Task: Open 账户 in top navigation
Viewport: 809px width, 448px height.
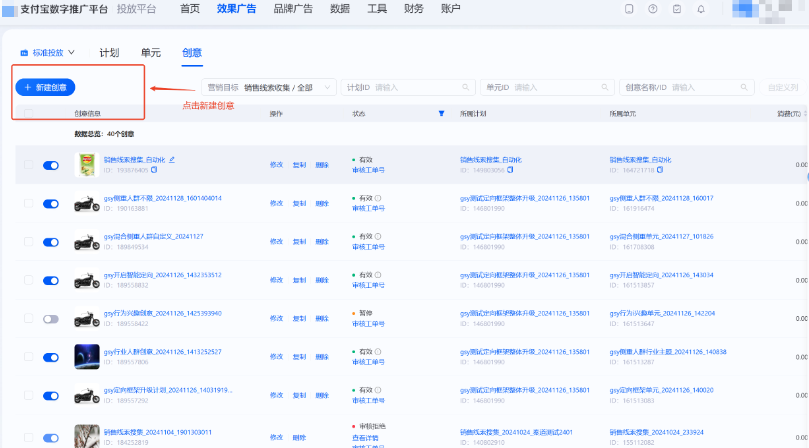Action: (x=450, y=9)
